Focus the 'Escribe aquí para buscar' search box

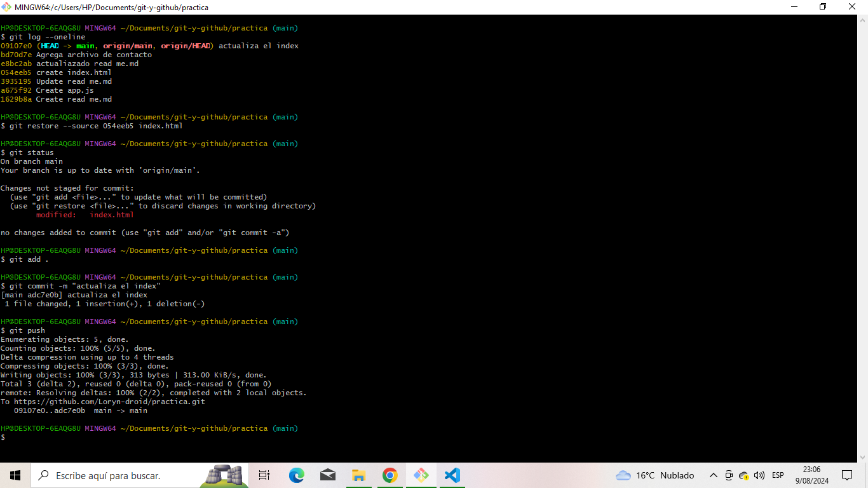(140, 475)
